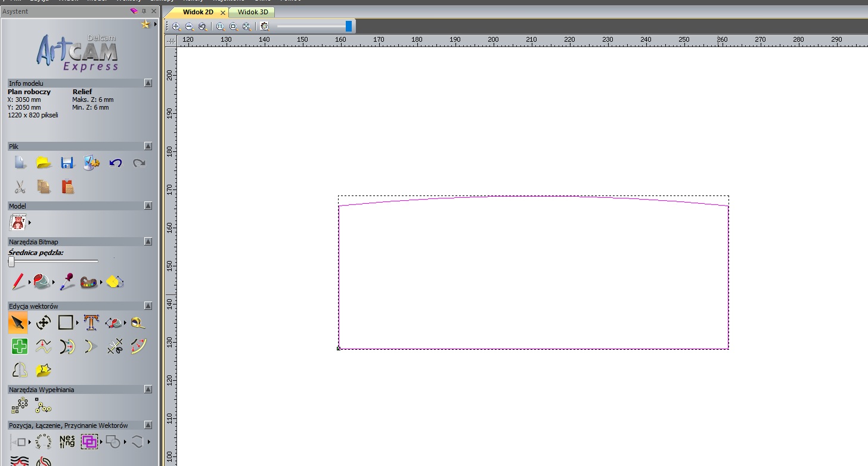
Task: Click the Zoom 1:1 toolbar icon
Action: [x=220, y=26]
